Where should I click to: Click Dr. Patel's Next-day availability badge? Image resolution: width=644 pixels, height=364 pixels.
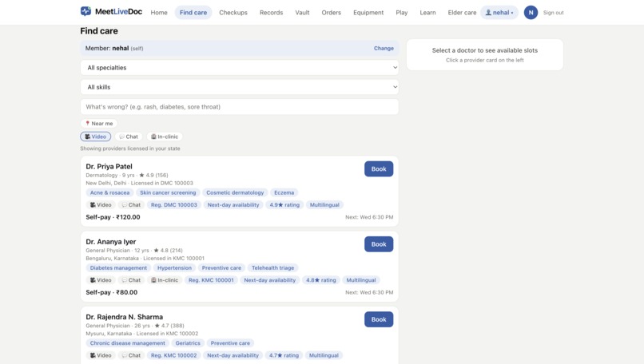tap(233, 205)
